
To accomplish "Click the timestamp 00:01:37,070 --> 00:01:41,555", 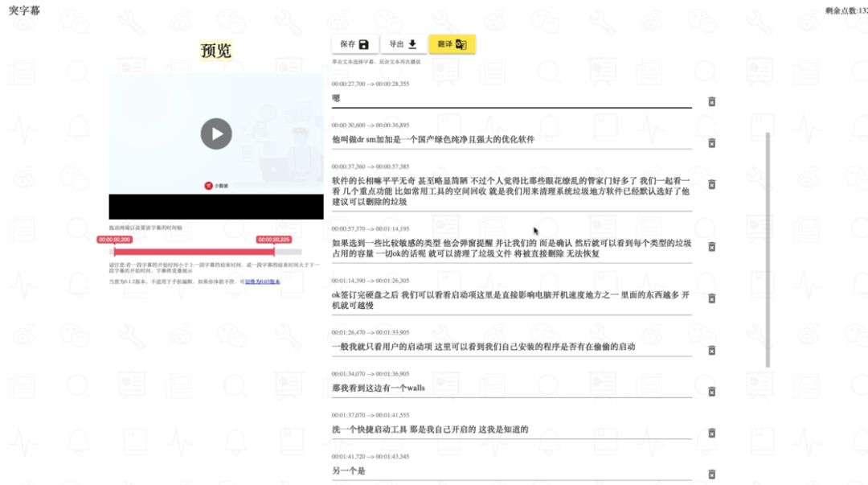I will pos(371,414).
